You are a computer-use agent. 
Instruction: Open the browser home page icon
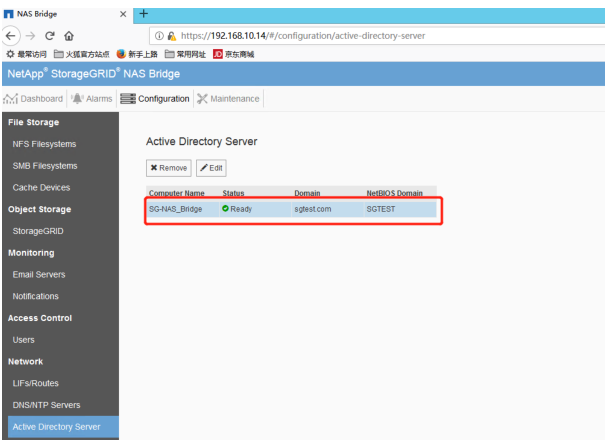pyautogui.click(x=69, y=36)
